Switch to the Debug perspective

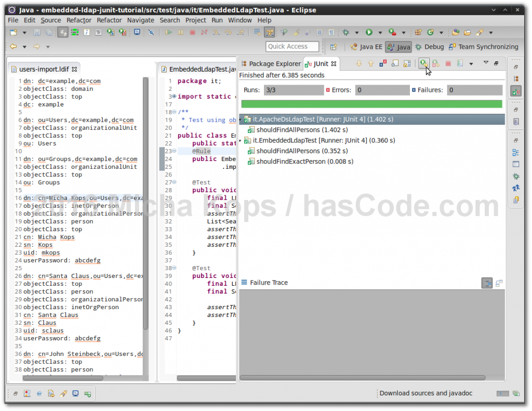433,47
